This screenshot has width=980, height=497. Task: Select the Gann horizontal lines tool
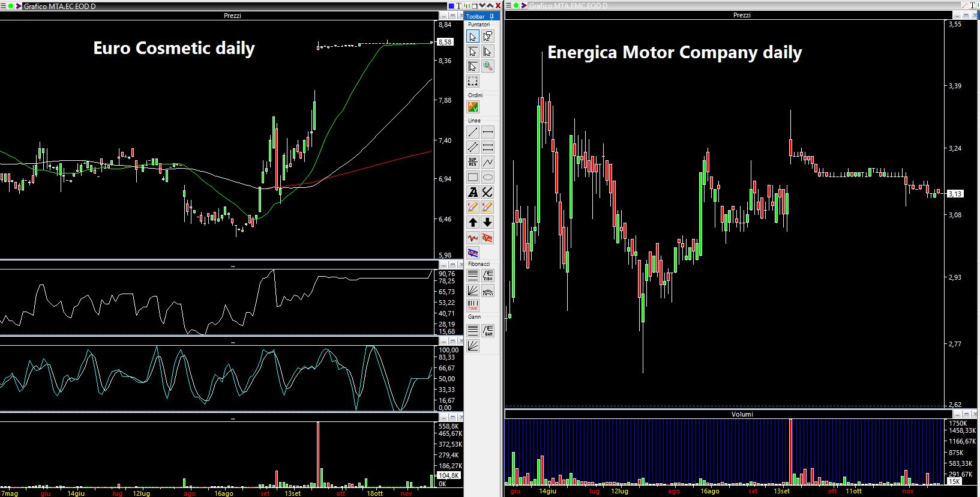coord(473,330)
